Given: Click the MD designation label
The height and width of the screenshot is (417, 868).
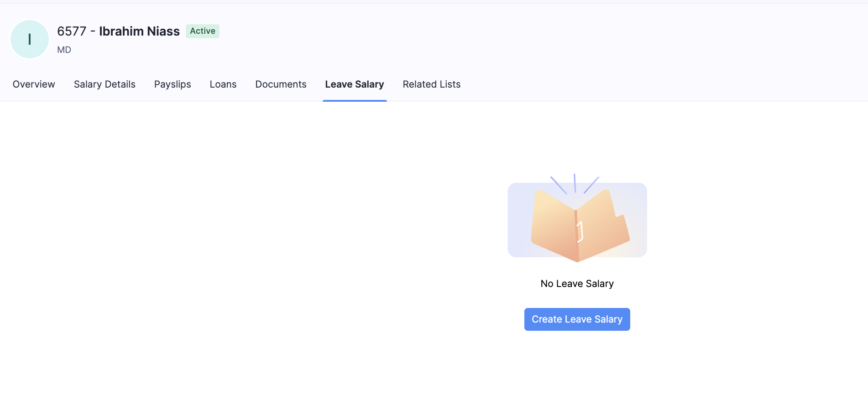Looking at the screenshot, I should coord(64,50).
